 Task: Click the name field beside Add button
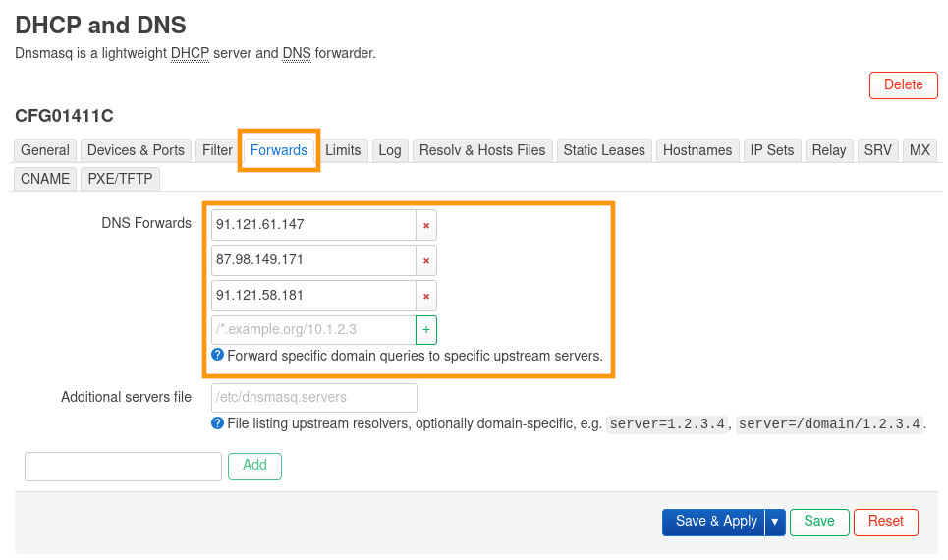pyautogui.click(x=123, y=467)
